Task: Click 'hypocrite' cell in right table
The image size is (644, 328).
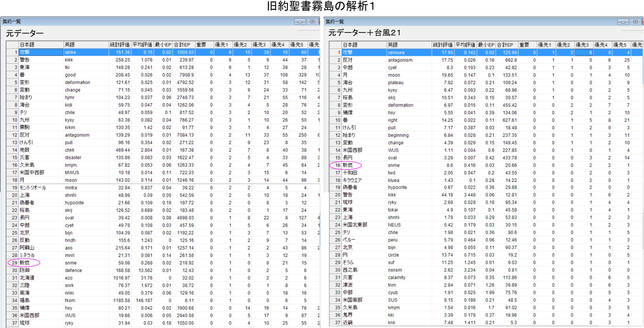Action: click(x=397, y=188)
